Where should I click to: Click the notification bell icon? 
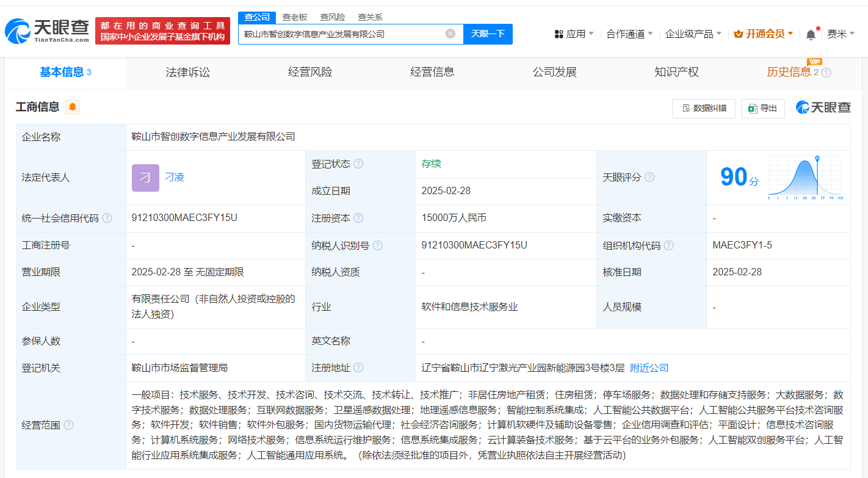[x=811, y=34]
